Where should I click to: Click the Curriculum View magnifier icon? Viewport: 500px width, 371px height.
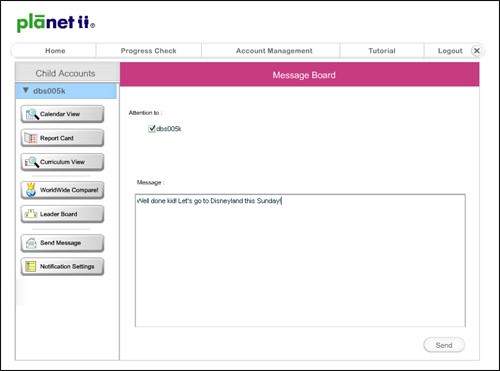pos(32,162)
